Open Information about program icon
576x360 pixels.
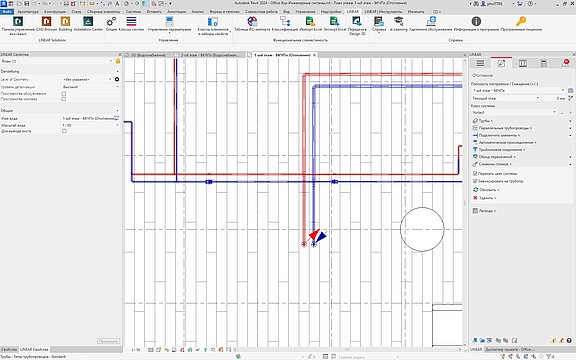click(476, 24)
